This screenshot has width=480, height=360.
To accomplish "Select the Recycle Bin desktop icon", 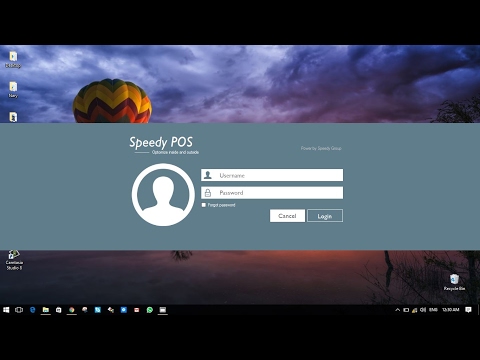I will click(454, 282).
